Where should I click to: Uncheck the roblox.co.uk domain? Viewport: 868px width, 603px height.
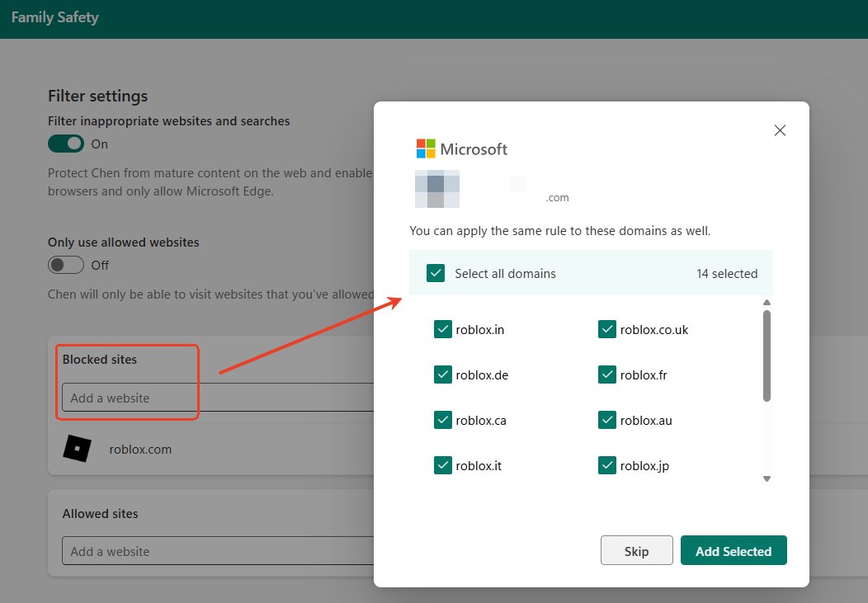pos(607,329)
